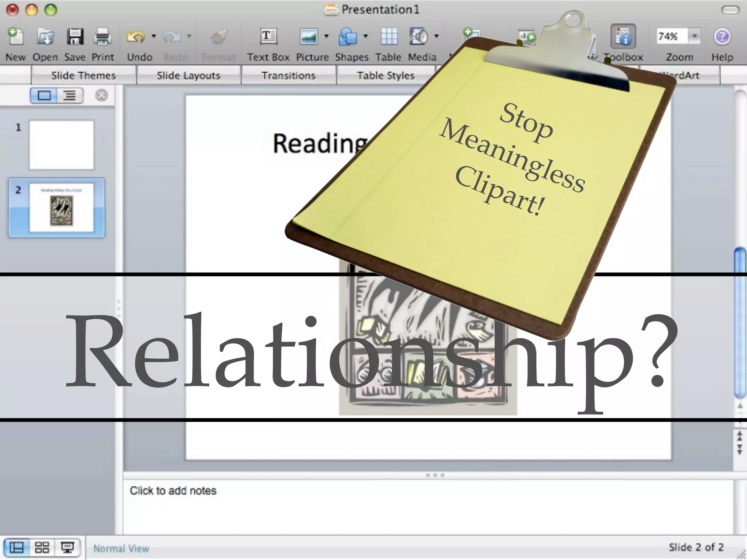Open the Shapes tool
This screenshot has height=560, width=747.
pos(348,37)
